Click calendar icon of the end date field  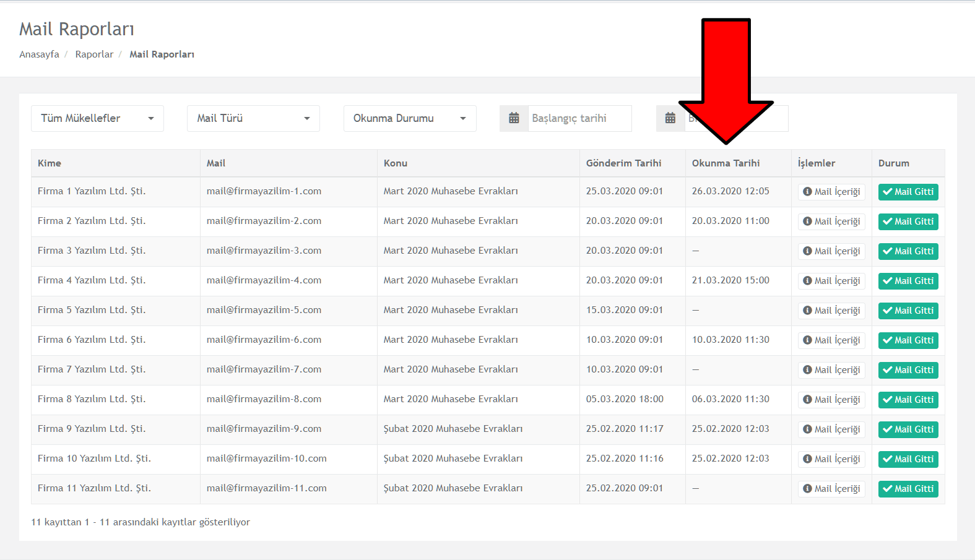(670, 118)
